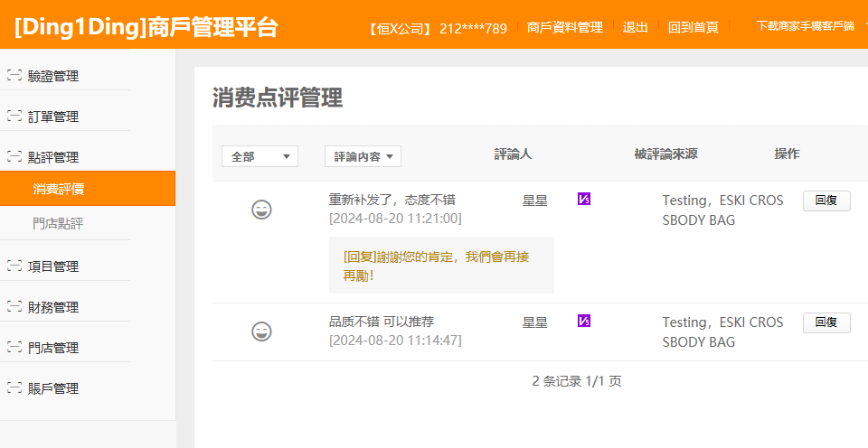Click 回復 button for first review
868x448 pixels.
click(x=826, y=201)
